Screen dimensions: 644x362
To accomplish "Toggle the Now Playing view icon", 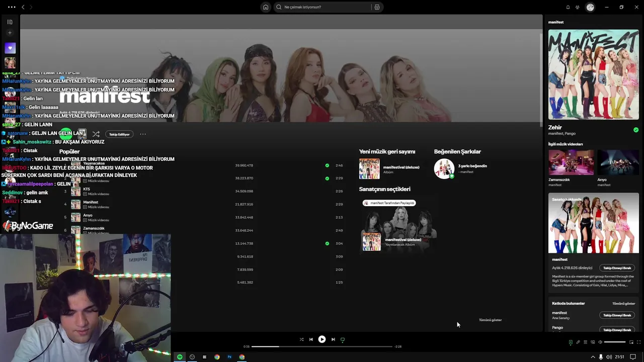I will click(571, 342).
